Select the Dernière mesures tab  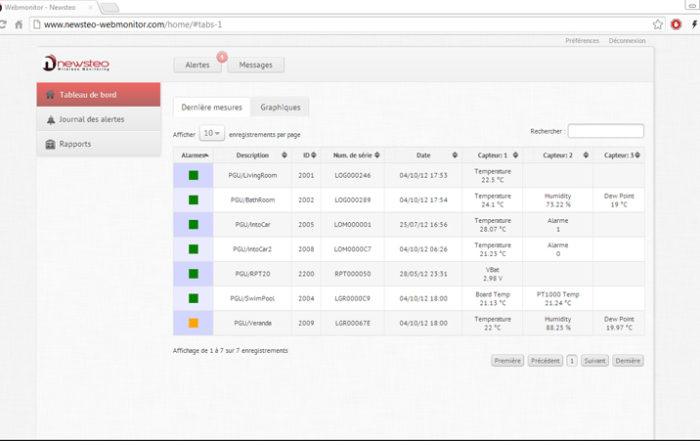[x=212, y=108]
